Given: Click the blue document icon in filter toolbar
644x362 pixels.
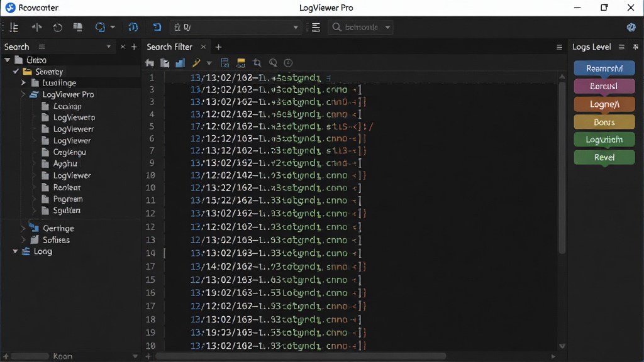Looking at the screenshot, I should click(225, 63).
